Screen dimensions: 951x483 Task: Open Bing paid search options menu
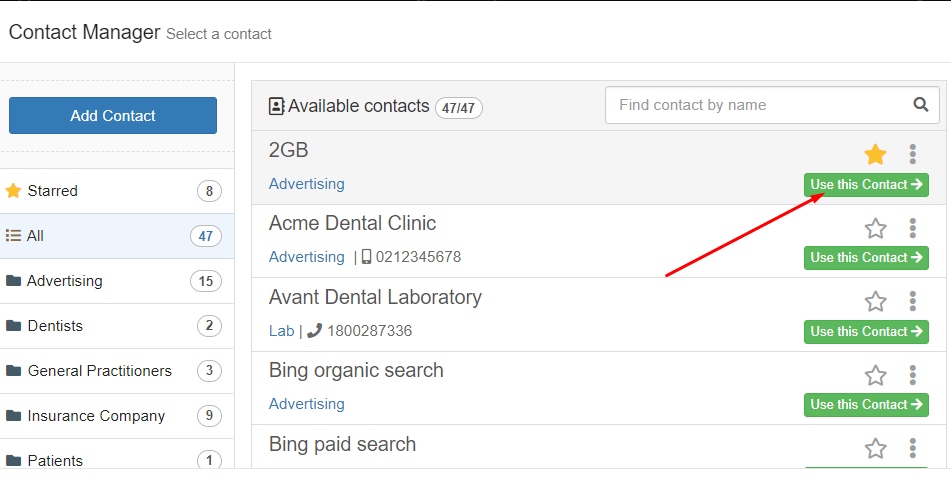pyautogui.click(x=912, y=449)
